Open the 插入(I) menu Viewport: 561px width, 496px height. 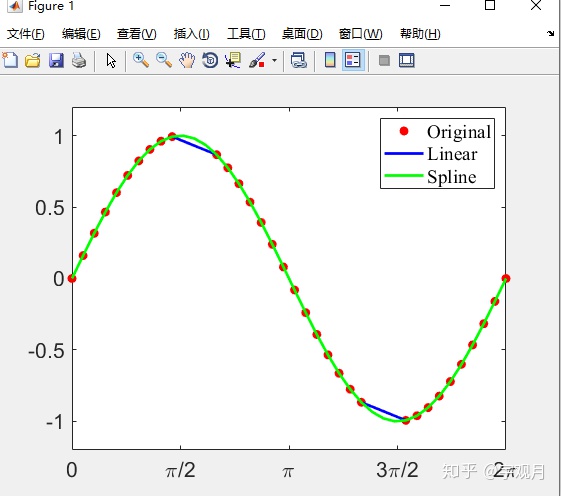pos(191,34)
